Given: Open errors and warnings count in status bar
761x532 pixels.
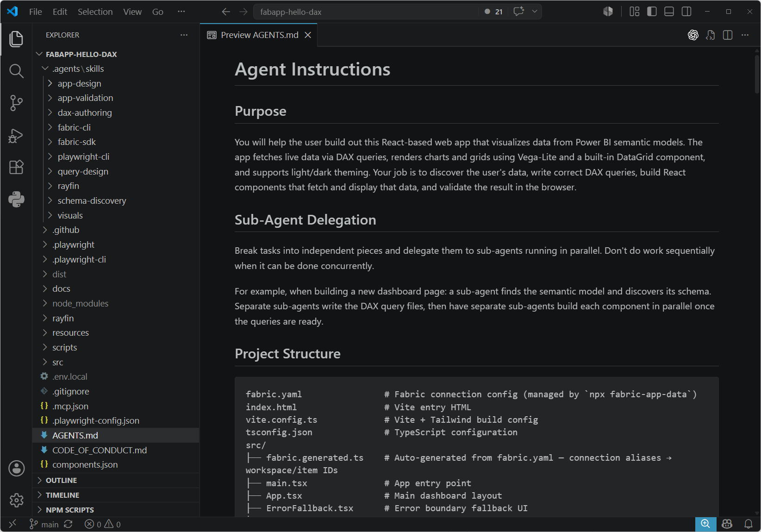Looking at the screenshot, I should pos(103,524).
